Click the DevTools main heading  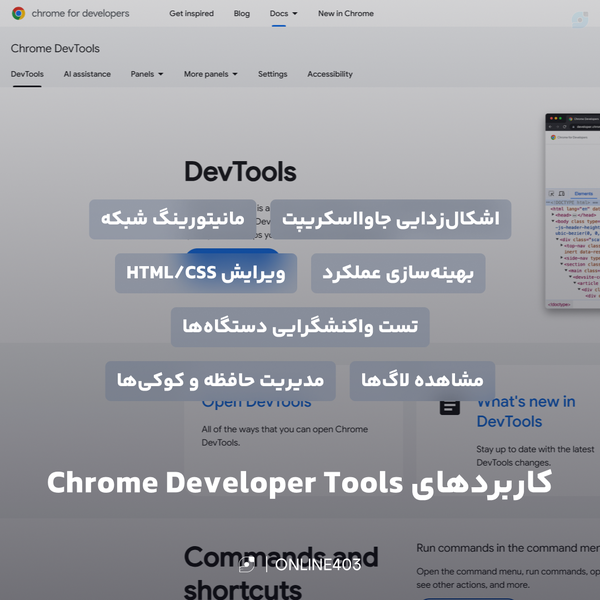pos(240,172)
